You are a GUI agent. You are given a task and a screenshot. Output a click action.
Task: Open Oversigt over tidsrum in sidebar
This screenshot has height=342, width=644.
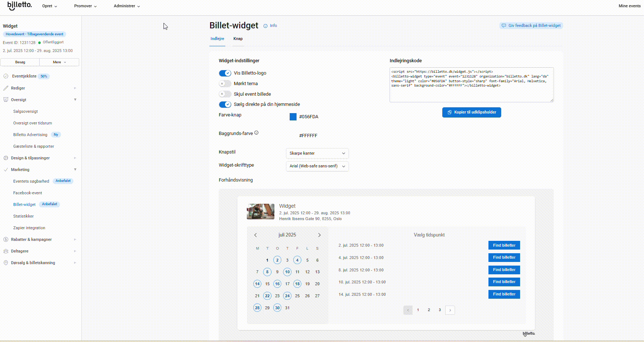(x=32, y=123)
